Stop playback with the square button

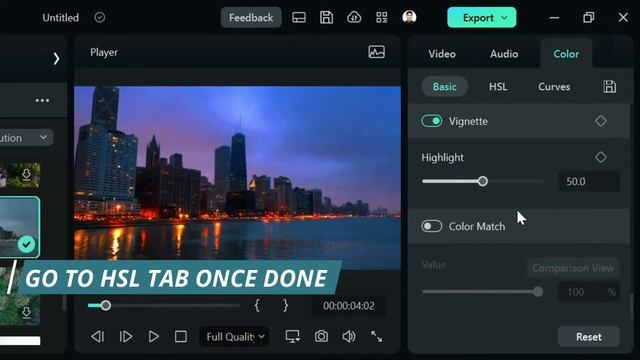181,337
